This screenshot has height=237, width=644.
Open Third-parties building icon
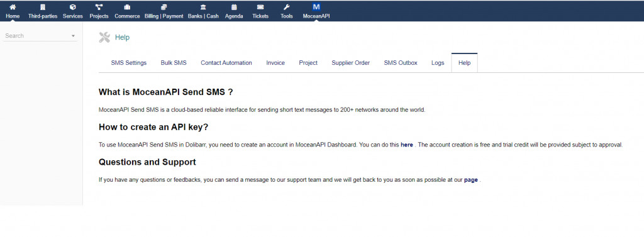coord(43,7)
